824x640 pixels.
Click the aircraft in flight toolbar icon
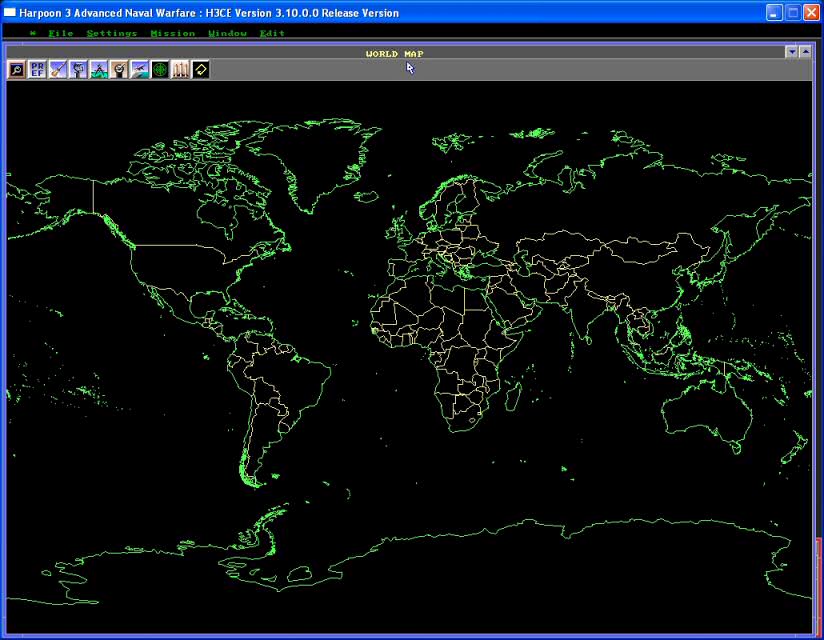(140, 69)
